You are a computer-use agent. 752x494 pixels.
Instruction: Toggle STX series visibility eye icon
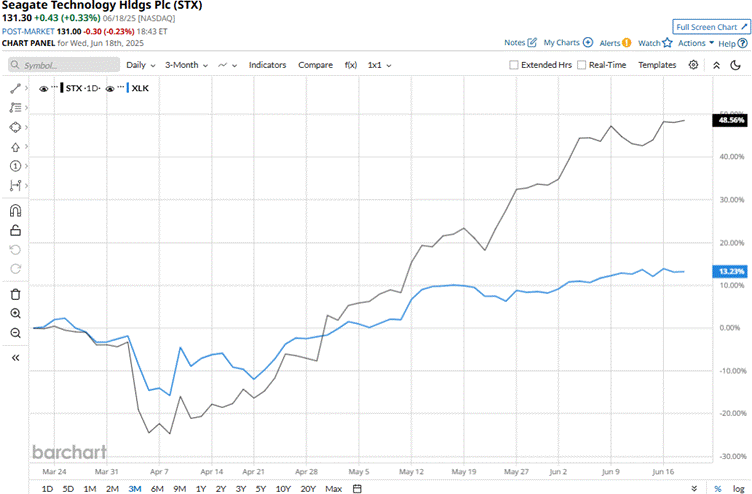tap(44, 89)
